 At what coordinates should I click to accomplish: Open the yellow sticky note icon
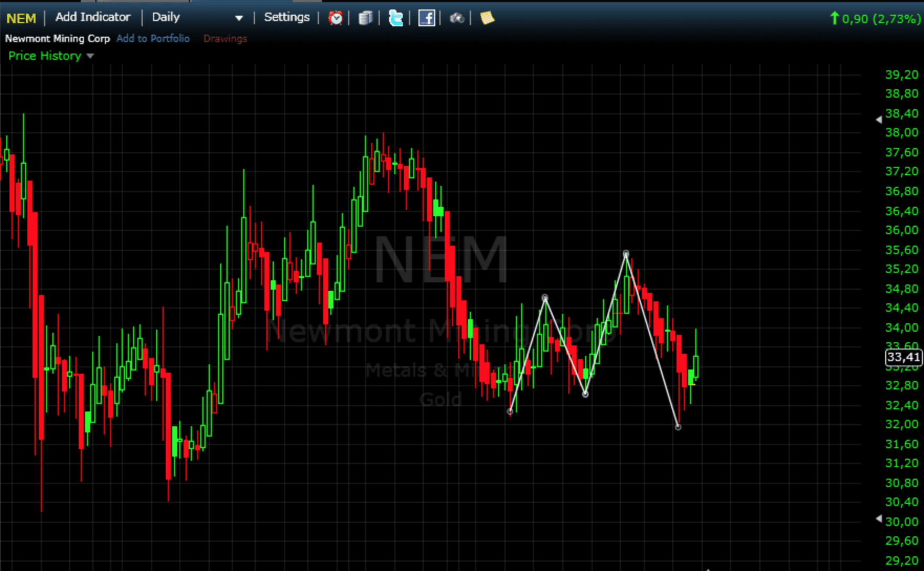[x=487, y=18]
